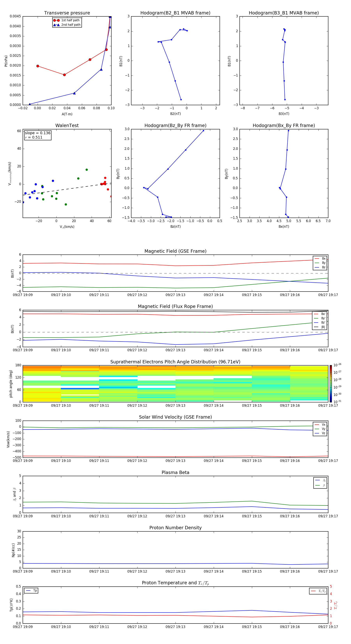This screenshot has width=351, height=644.
Task: Select the Te/Tp legend box
Action: [x=318, y=591]
